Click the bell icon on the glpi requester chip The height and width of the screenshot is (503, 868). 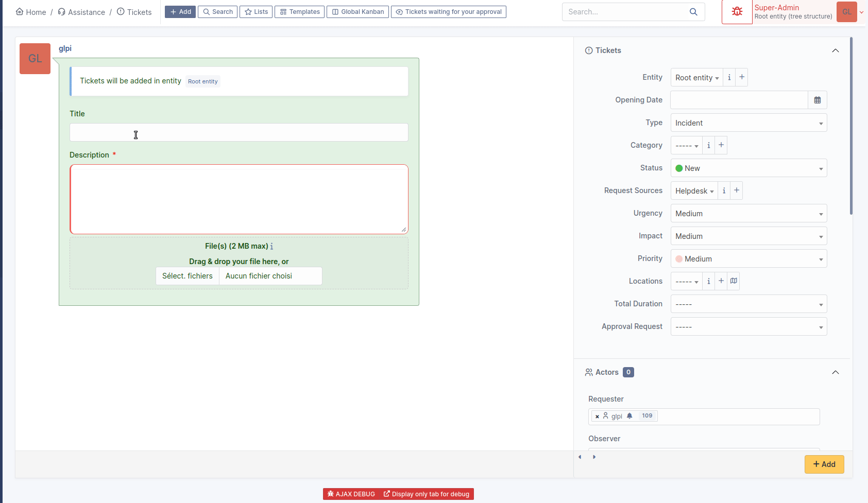tap(629, 415)
